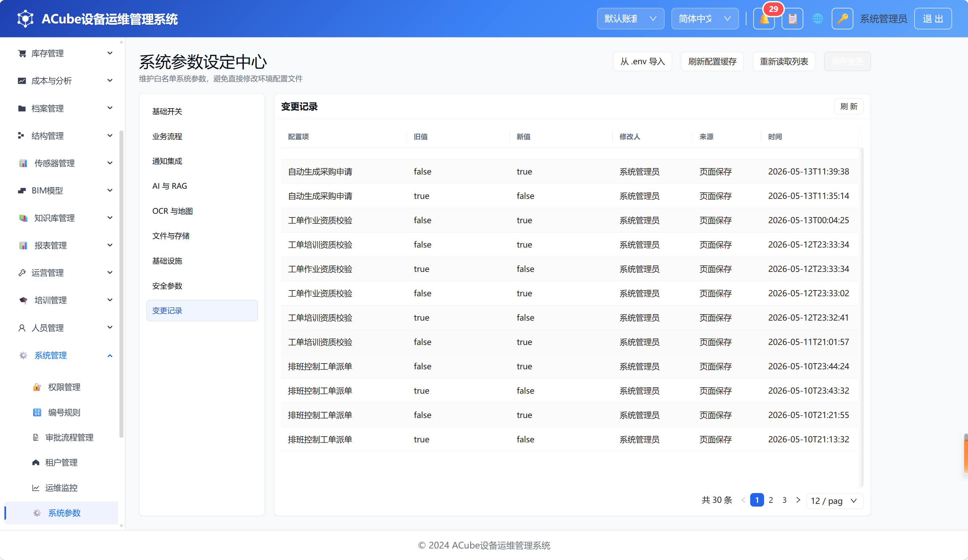Expand the 结构管理 menu chevron
968x560 pixels.
pos(110,136)
